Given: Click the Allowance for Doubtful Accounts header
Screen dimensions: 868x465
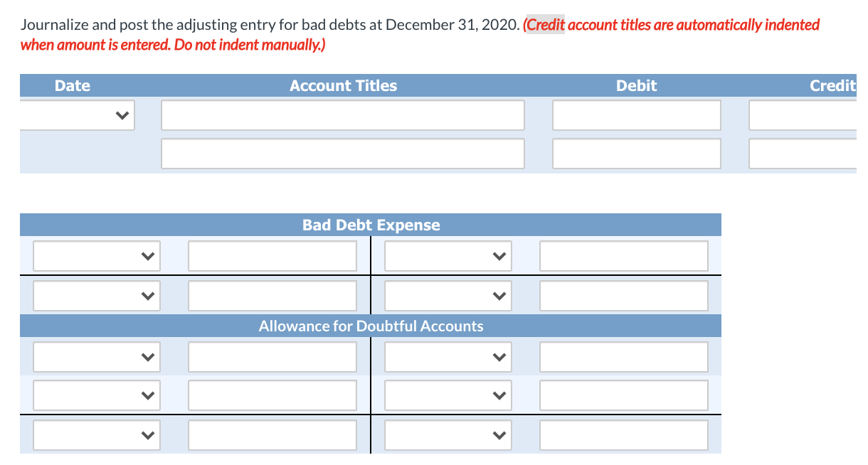Looking at the screenshot, I should point(371,325).
